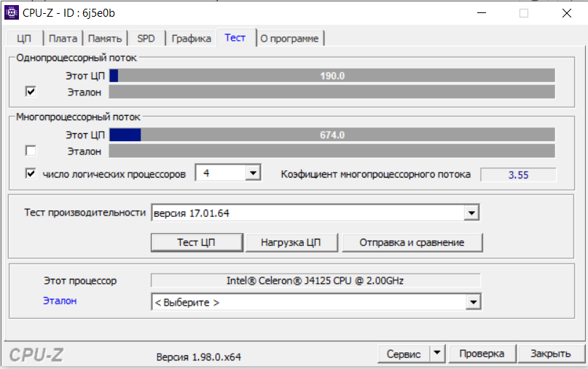The width and height of the screenshot is (588, 369).
Task: Uncheck single-thread Эталон checkbox
Action: [x=31, y=92]
